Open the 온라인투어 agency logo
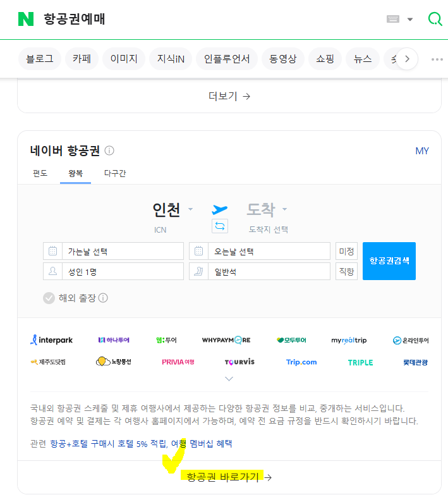Screen dimensions: 448x502 click(x=411, y=340)
